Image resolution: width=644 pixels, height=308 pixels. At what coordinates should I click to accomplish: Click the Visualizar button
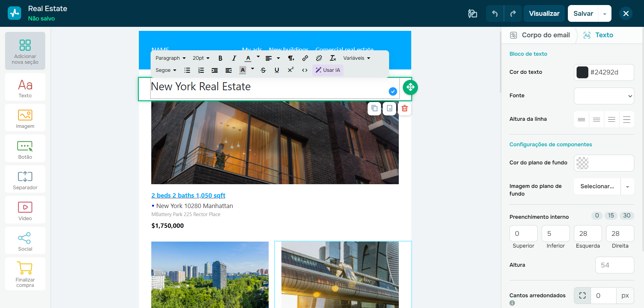(x=544, y=13)
